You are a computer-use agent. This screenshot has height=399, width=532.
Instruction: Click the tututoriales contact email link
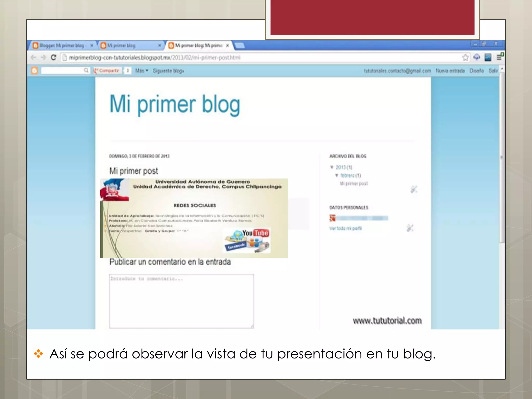point(397,71)
